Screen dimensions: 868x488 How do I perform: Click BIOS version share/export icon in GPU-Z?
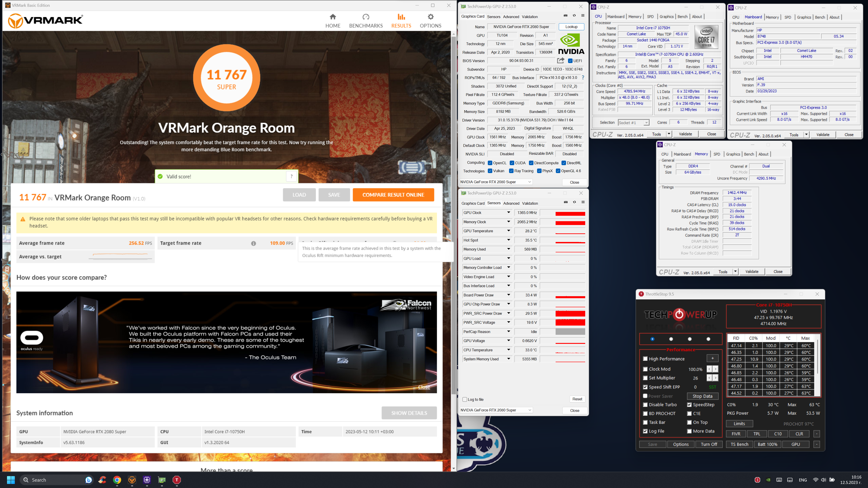[x=560, y=61]
